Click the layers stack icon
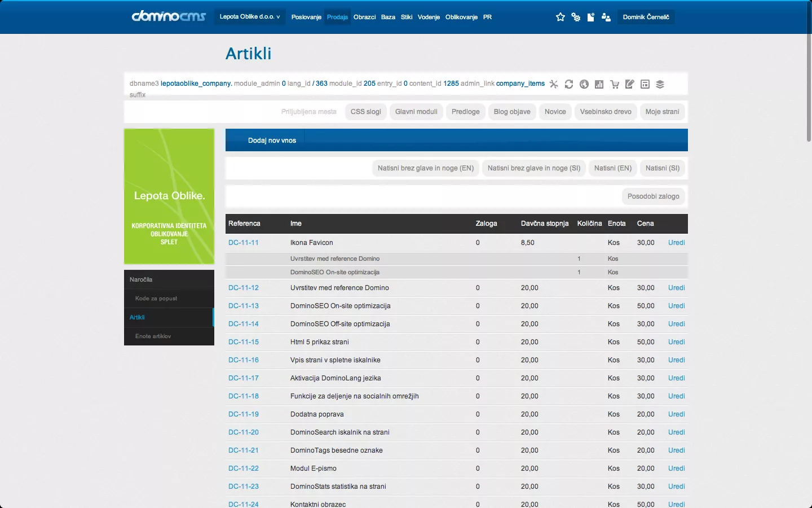 [660, 84]
